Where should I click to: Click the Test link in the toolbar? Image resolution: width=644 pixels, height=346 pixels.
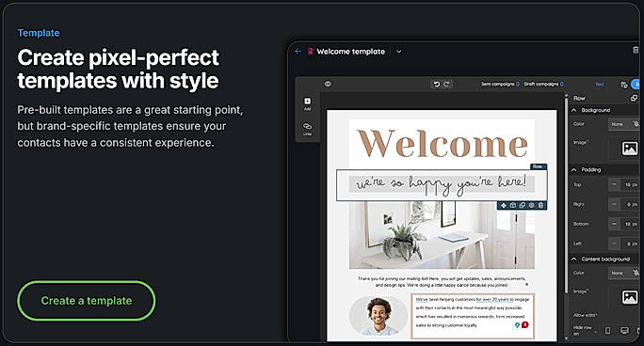pyautogui.click(x=600, y=85)
